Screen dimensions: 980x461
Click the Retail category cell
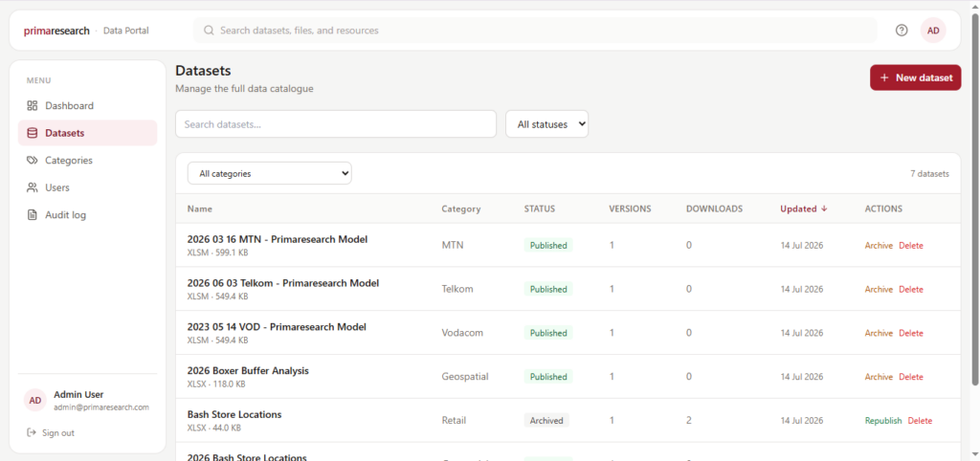click(454, 421)
